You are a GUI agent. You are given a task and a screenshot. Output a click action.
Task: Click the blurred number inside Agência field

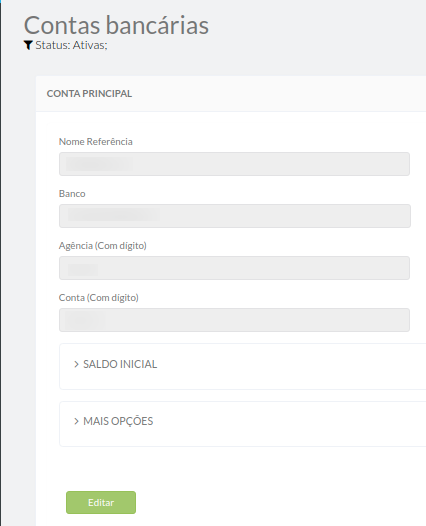pyautogui.click(x=83, y=269)
